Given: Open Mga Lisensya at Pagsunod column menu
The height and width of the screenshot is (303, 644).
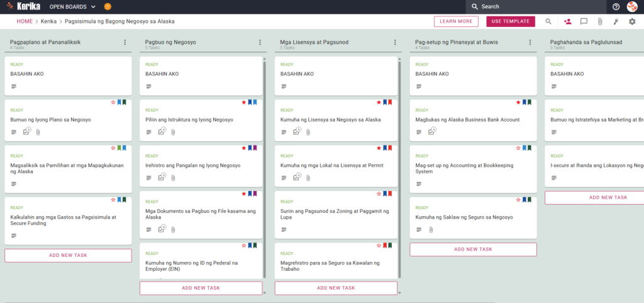Looking at the screenshot, I should pyautogui.click(x=395, y=42).
